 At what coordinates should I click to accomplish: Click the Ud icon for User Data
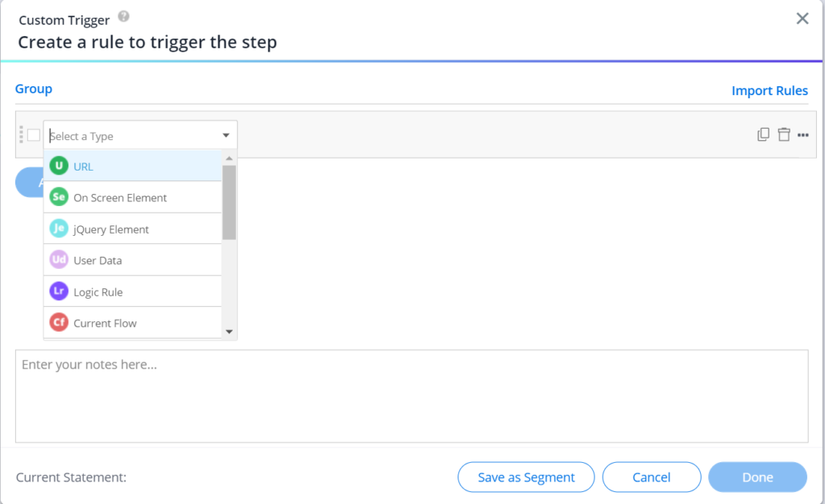59,259
